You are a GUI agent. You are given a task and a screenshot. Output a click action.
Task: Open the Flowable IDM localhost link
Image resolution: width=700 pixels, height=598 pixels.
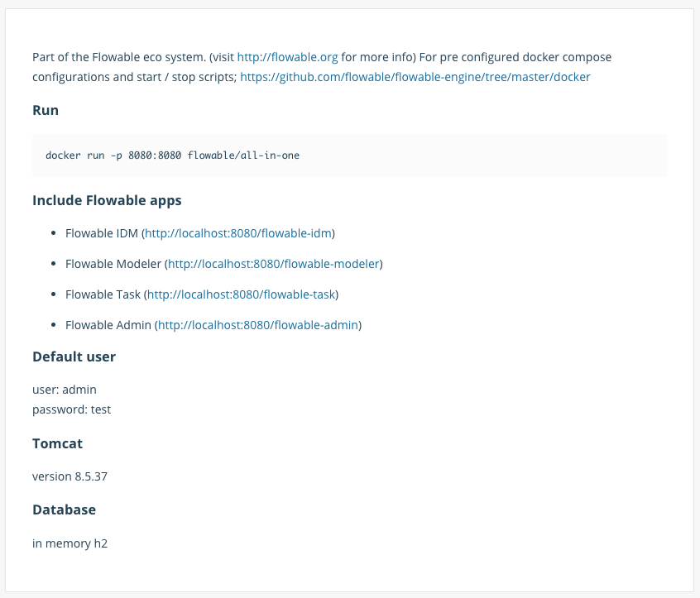239,234
